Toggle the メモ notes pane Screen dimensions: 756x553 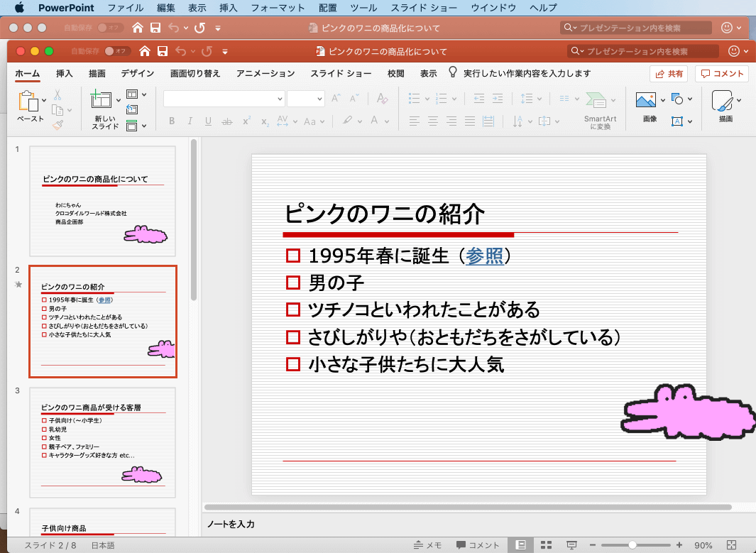coord(428,545)
